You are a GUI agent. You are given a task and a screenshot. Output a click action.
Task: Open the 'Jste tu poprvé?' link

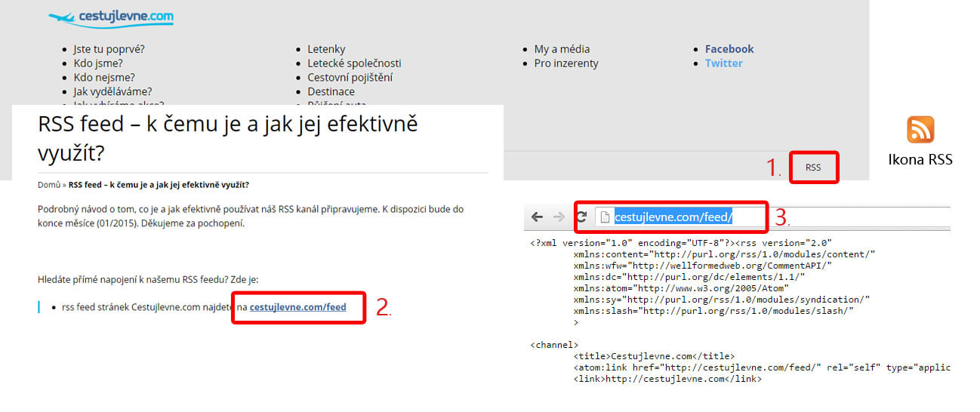tap(109, 49)
